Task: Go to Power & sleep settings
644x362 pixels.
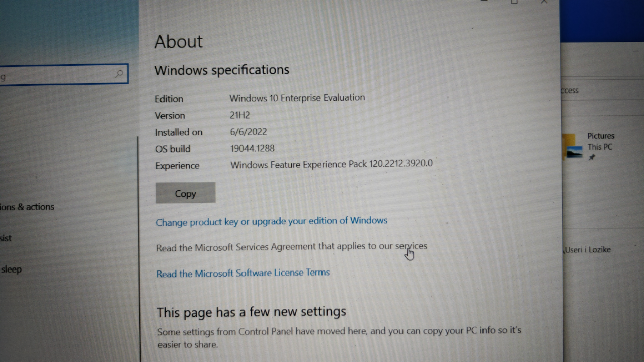Action: 11,269
